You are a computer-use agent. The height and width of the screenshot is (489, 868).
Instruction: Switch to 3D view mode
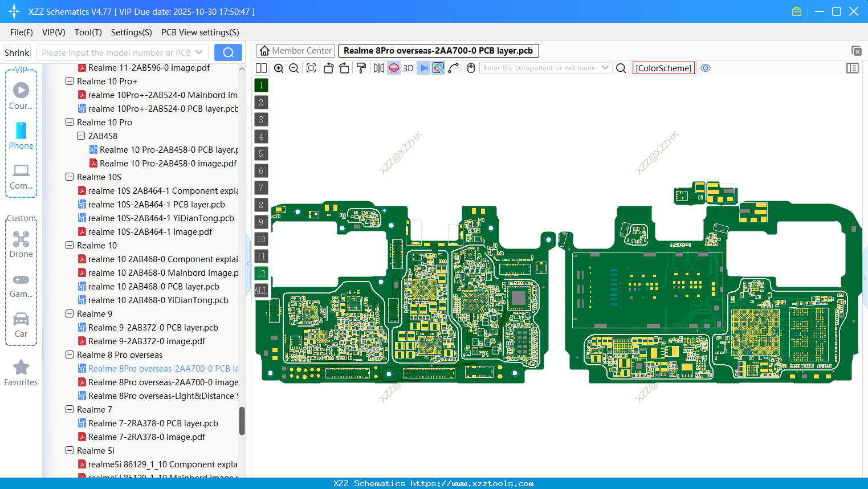tap(407, 68)
